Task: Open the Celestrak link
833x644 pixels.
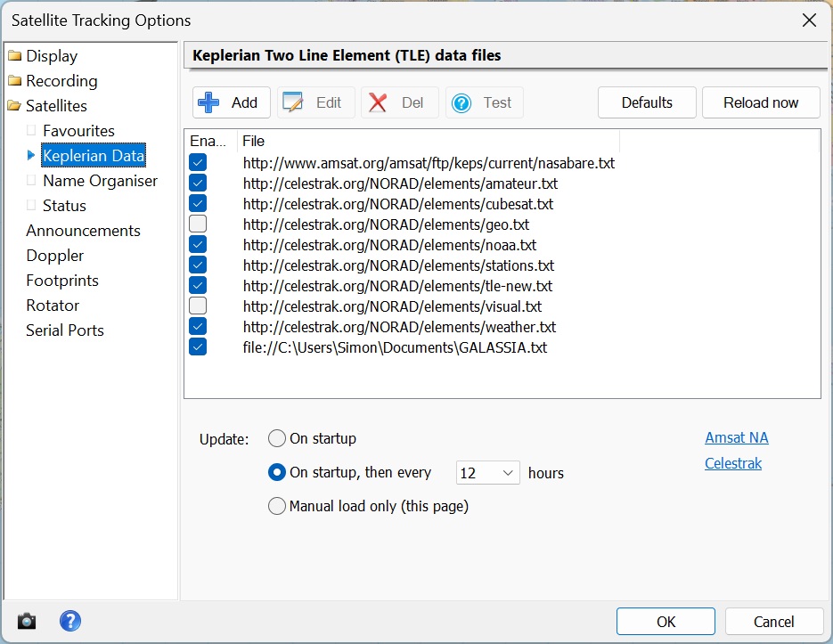Action: click(x=732, y=463)
